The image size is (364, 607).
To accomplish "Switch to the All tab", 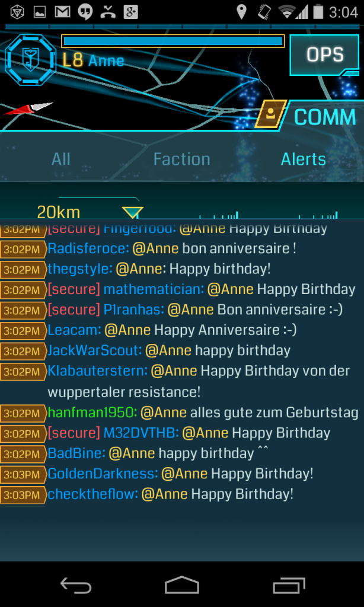I will pos(61,159).
